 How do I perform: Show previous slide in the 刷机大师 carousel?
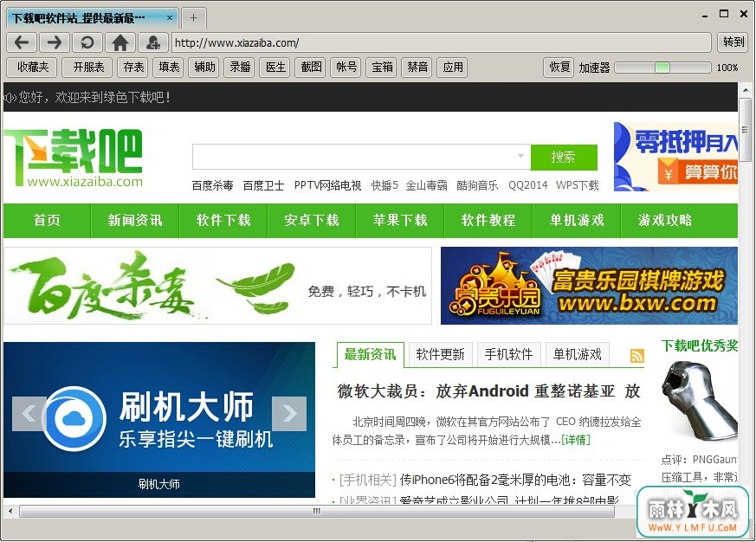(29, 413)
